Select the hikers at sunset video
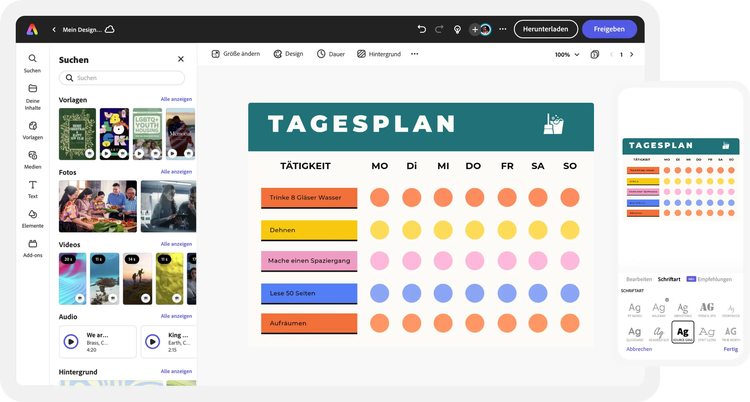 coord(137,279)
